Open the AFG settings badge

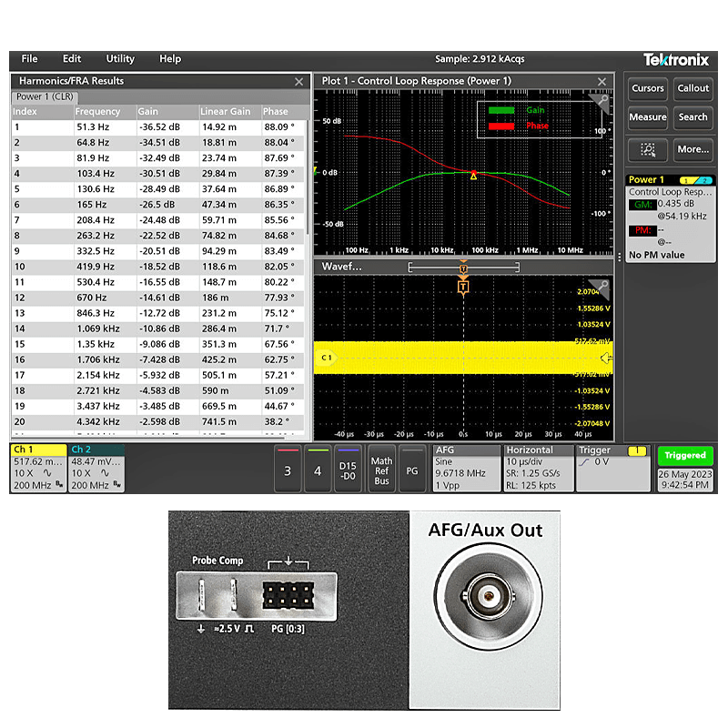465,468
